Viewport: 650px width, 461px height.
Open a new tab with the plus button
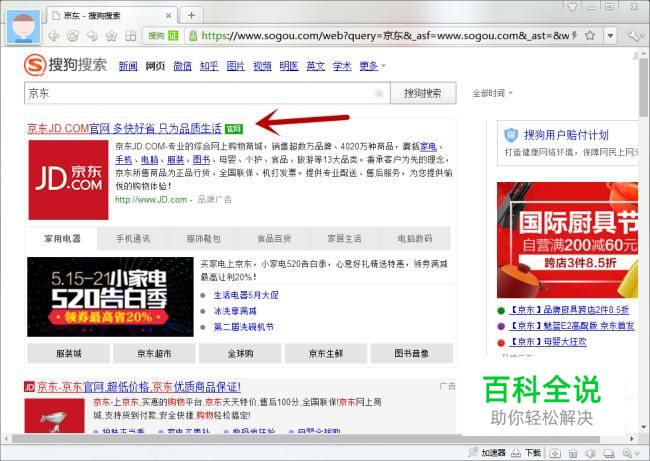point(191,15)
